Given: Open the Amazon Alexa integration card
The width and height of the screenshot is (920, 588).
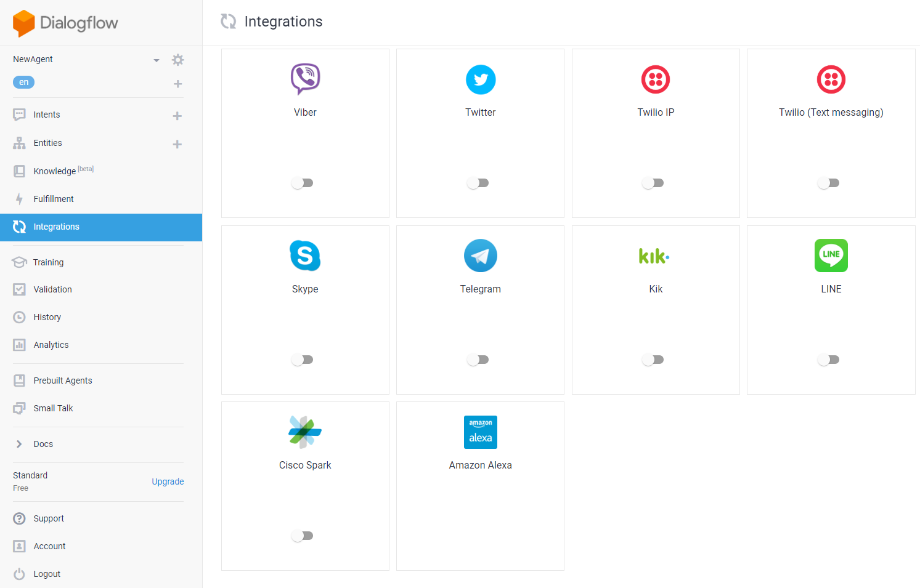Looking at the screenshot, I should (481, 486).
